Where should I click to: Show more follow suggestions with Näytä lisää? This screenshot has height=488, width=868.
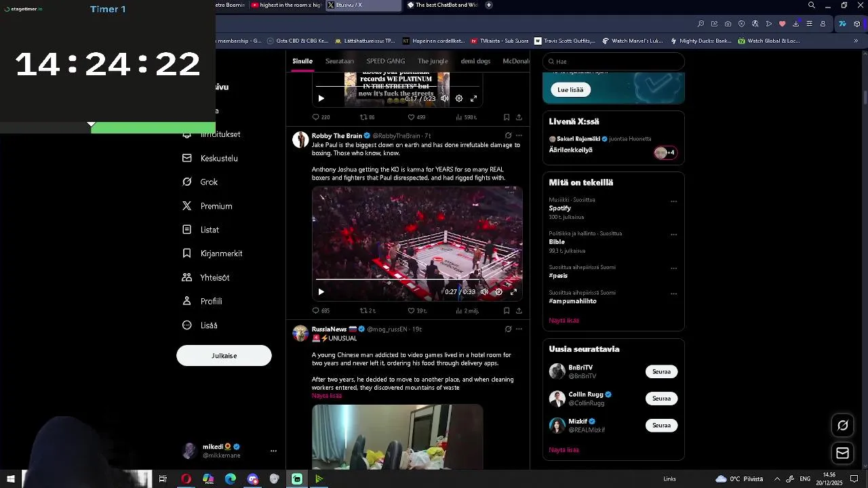point(564,450)
